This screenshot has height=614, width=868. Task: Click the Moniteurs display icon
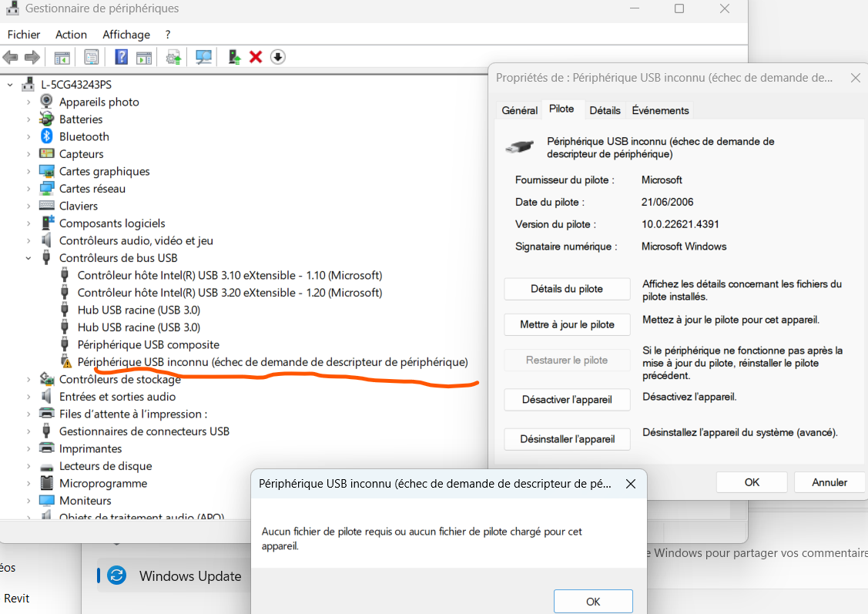point(46,500)
